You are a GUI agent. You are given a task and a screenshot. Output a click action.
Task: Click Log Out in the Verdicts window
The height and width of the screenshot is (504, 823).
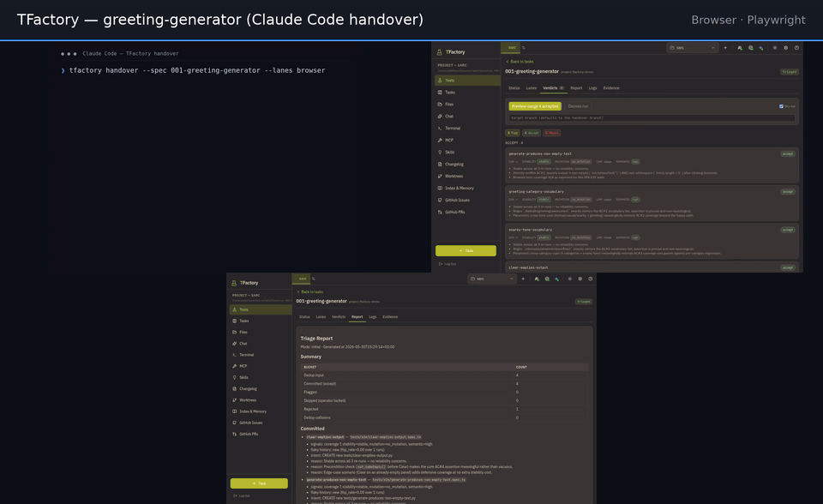pos(448,264)
